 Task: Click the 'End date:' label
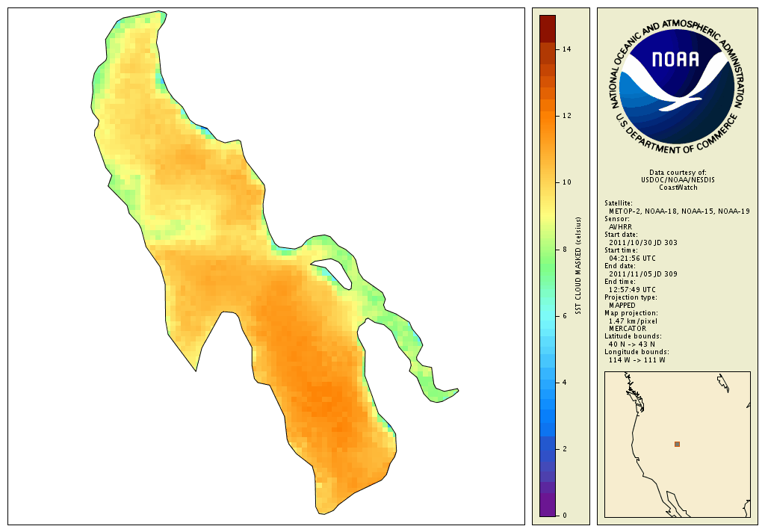[x=619, y=266]
